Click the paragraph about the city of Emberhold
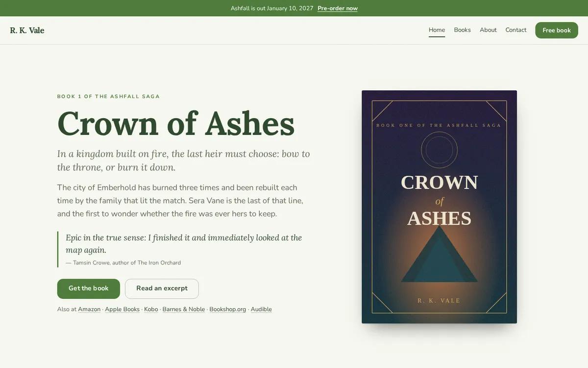Screen dimensions: 588x368 click(x=180, y=201)
